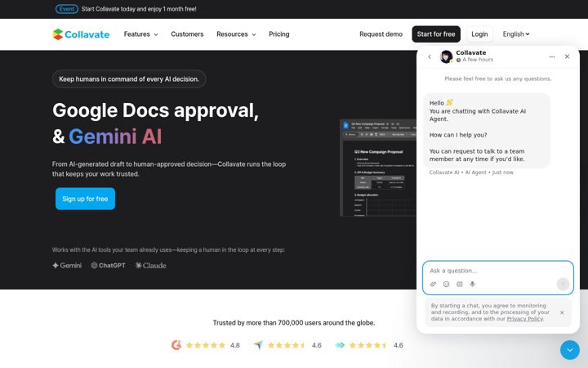
Task: Click the Login button
Action: click(479, 34)
